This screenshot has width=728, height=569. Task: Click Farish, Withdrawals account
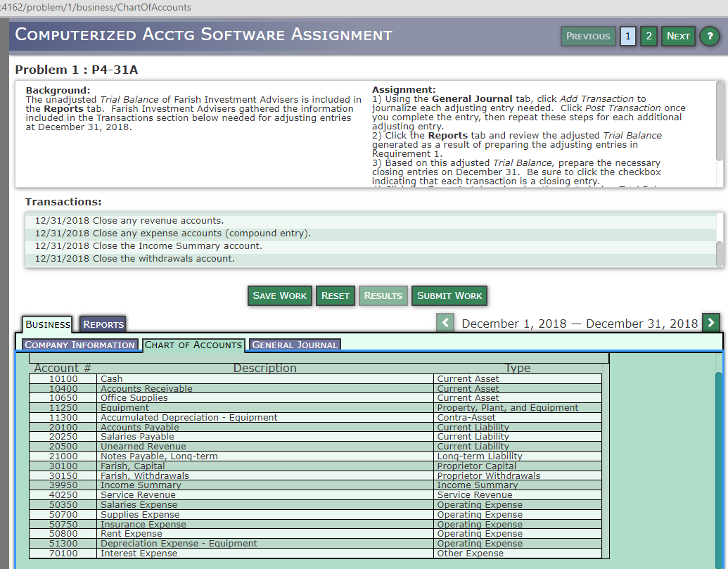coord(315,475)
